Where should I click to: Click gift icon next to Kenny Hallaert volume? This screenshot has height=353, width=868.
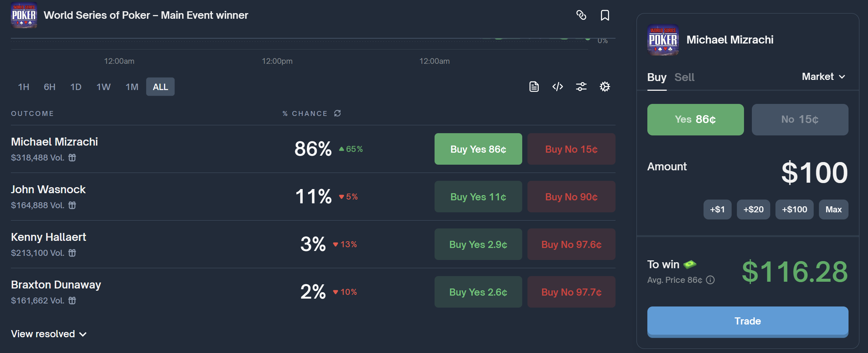pyautogui.click(x=72, y=253)
